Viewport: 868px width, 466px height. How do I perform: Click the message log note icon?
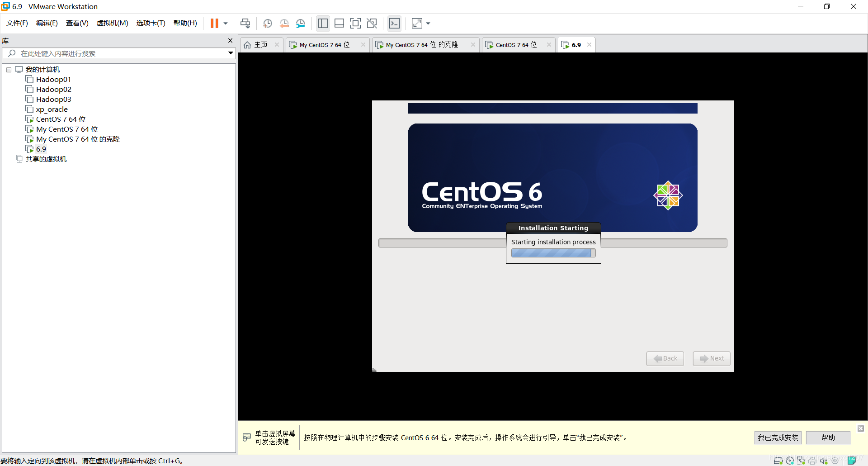[852, 461]
